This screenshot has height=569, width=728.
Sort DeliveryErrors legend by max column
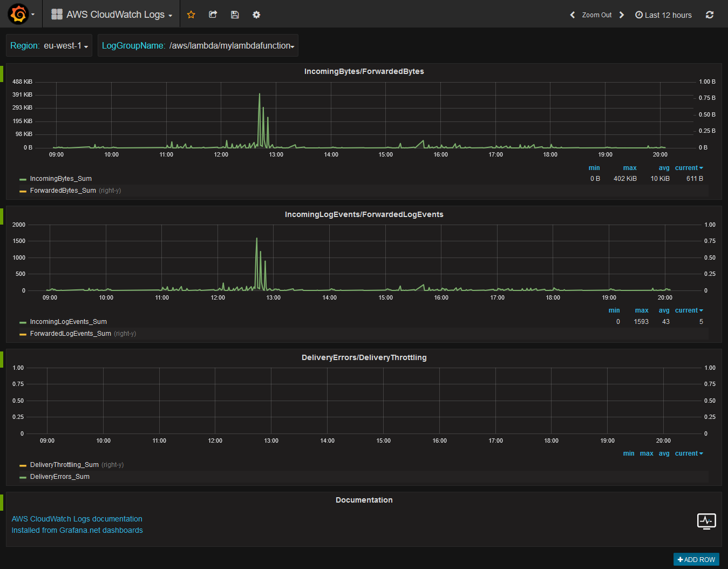click(647, 453)
